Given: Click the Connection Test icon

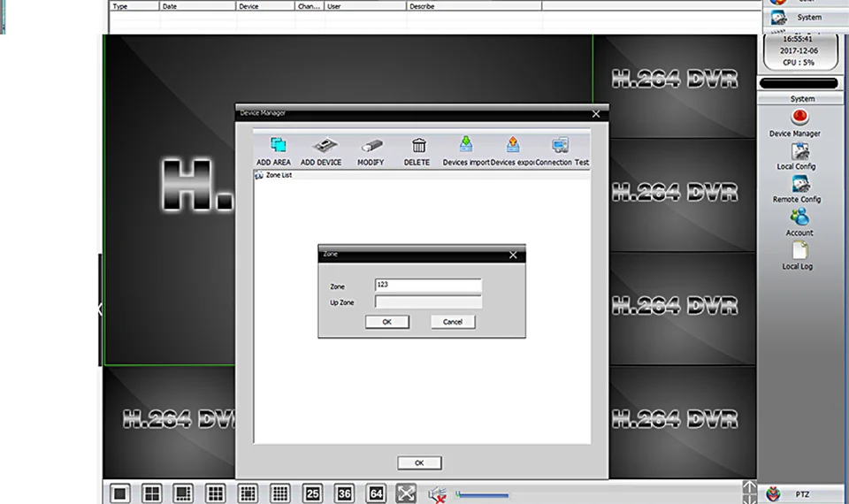Looking at the screenshot, I should [x=561, y=145].
